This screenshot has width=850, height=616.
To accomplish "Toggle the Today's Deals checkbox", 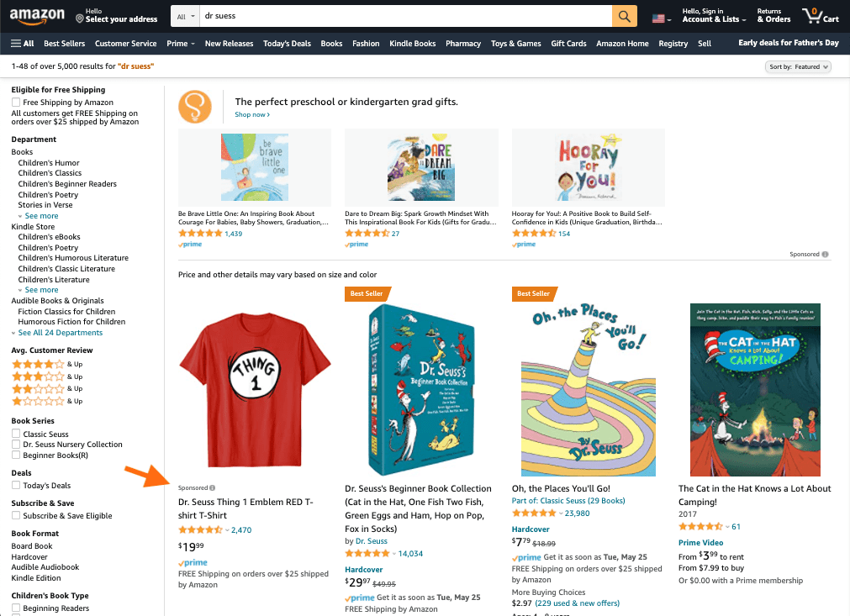I will pos(16,486).
